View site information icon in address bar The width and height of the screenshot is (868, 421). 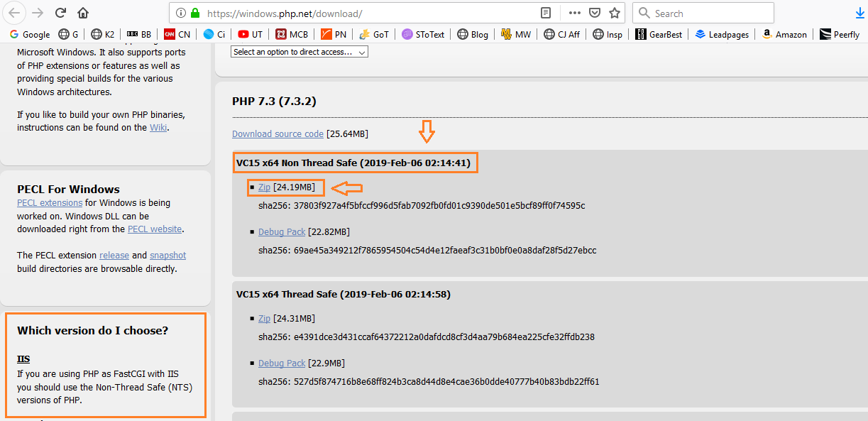(x=181, y=13)
